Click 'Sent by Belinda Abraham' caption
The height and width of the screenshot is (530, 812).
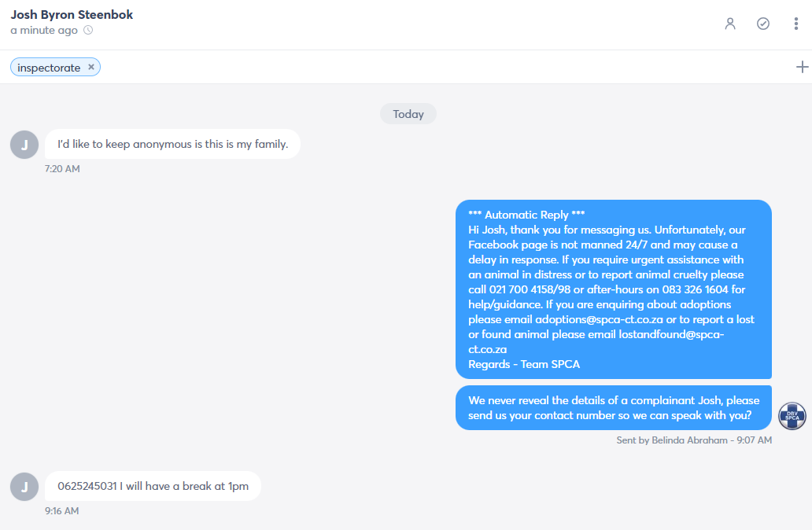point(694,440)
